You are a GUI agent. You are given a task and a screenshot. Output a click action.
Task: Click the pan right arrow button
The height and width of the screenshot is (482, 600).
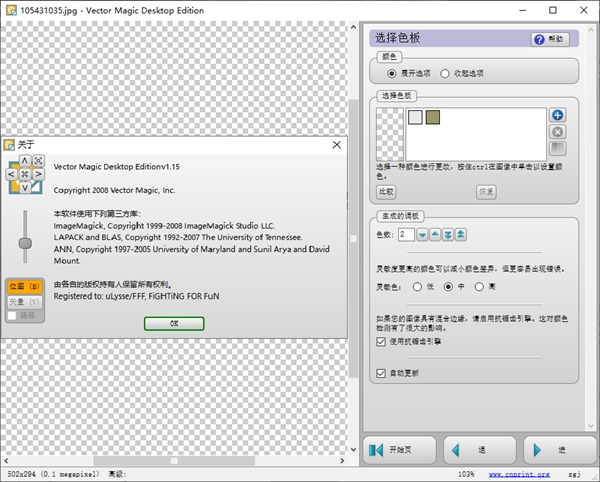(x=38, y=174)
